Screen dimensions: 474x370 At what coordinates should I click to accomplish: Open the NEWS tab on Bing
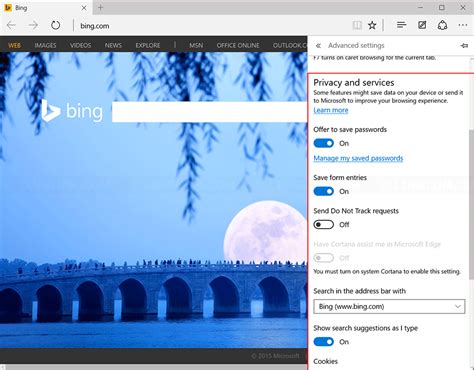click(113, 45)
